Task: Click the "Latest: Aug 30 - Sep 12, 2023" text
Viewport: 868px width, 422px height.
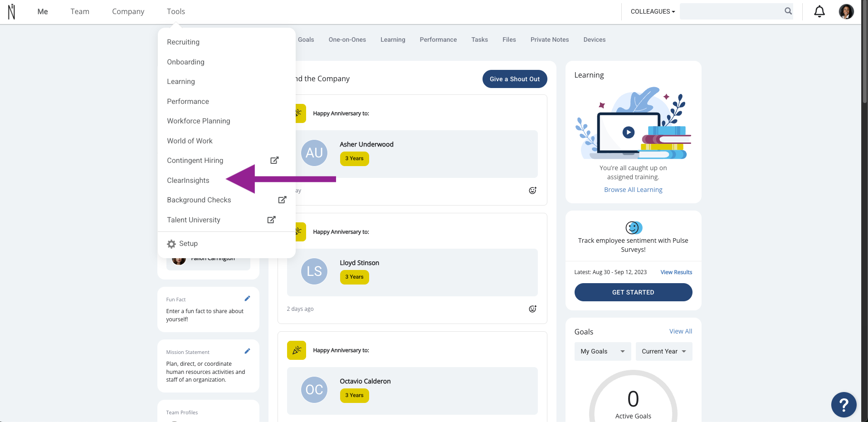Action: tap(610, 272)
